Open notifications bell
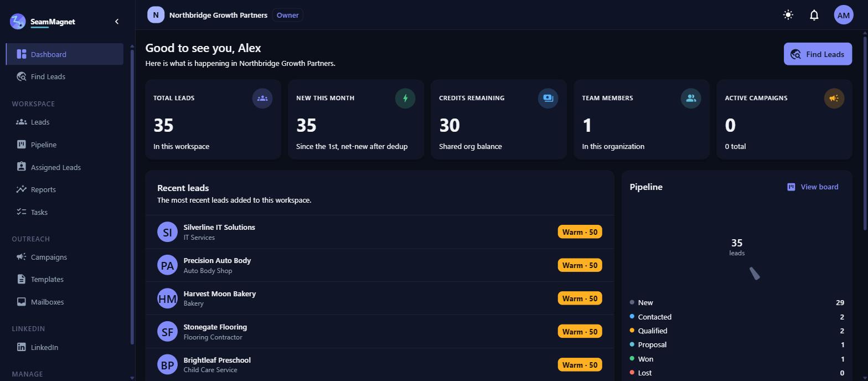Image resolution: width=868 pixels, height=381 pixels. tap(814, 15)
